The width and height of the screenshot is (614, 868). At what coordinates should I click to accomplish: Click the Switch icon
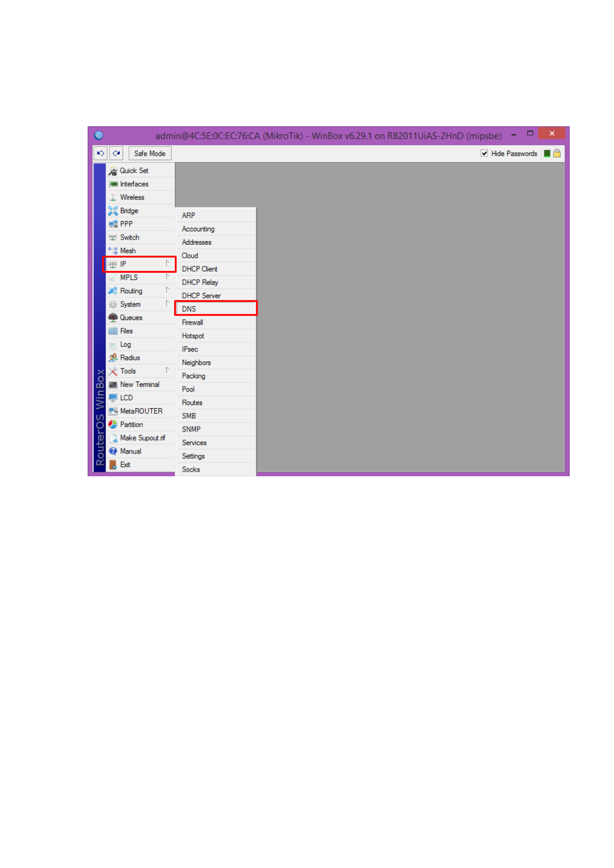[x=113, y=238]
